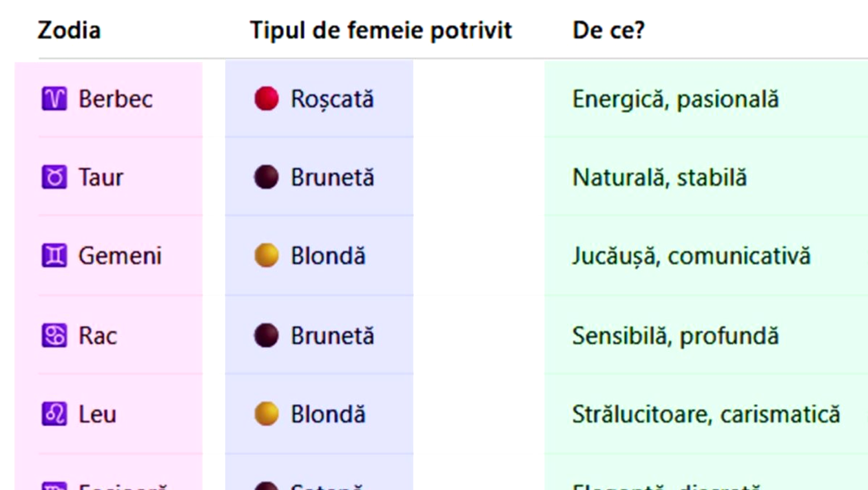Click the Aries symbol beside Berbec
Image resolution: width=868 pixels, height=490 pixels.
coord(54,99)
